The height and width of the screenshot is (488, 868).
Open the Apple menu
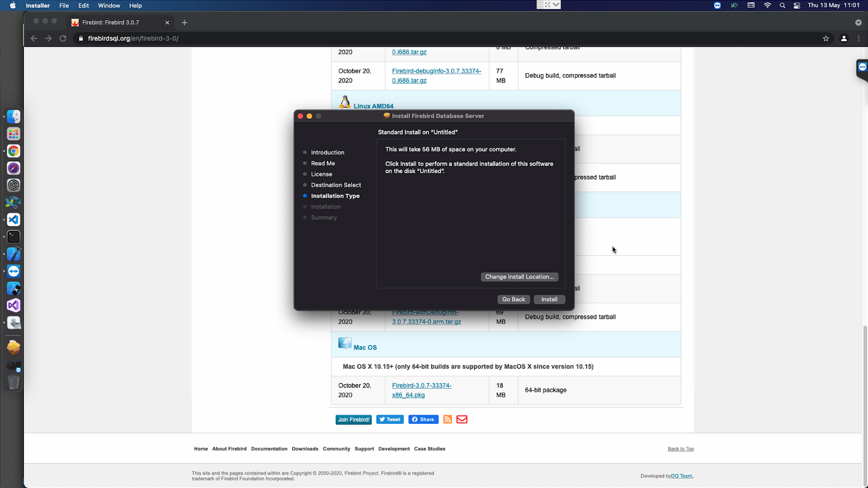(x=12, y=5)
